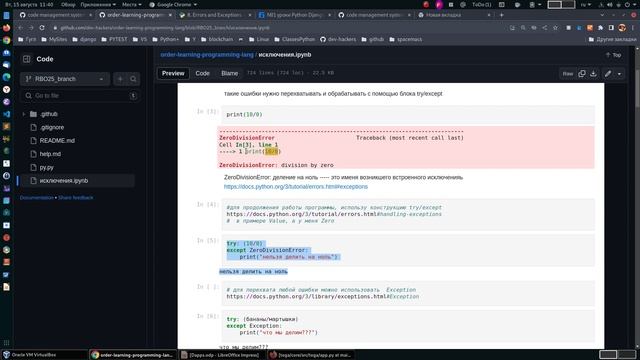Viewport: 640px width, 360px height.
Task: Open the tab search dropdown arrow
Action: [602, 15]
